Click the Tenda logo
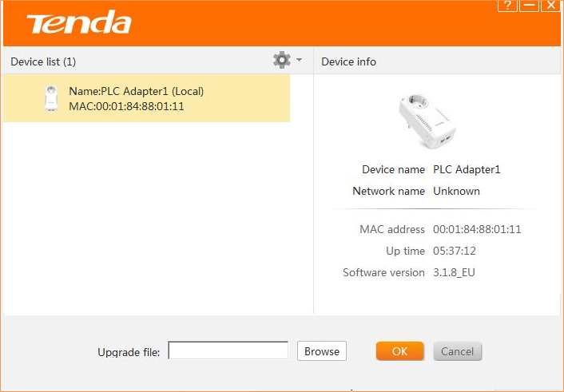The width and height of the screenshot is (564, 392). (x=79, y=23)
